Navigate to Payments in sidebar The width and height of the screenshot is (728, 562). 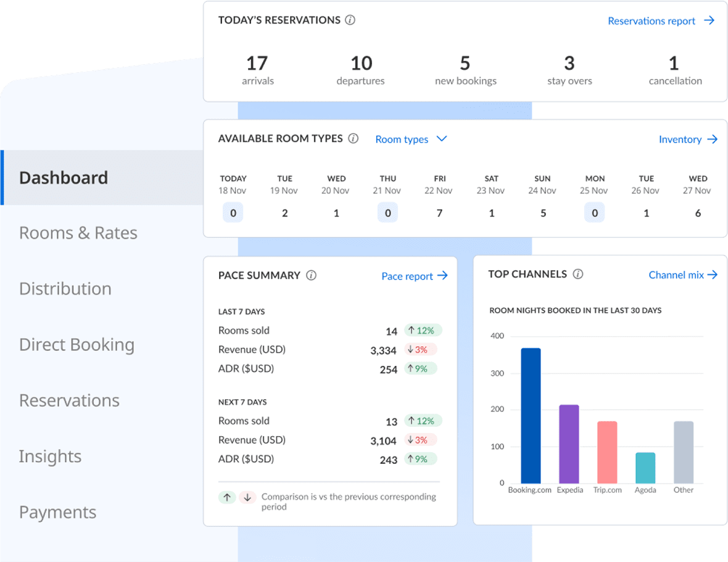click(x=57, y=512)
